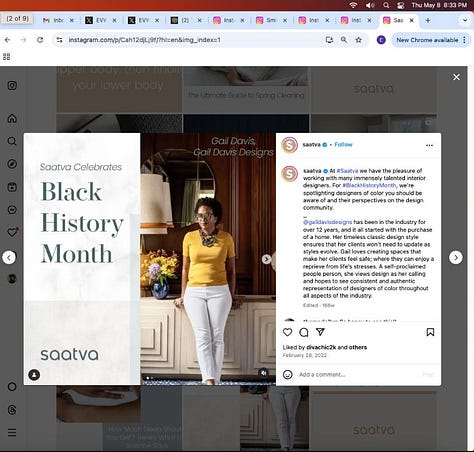Open Notifications heart in the sidebar
474x452 pixels.
pyautogui.click(x=12, y=232)
